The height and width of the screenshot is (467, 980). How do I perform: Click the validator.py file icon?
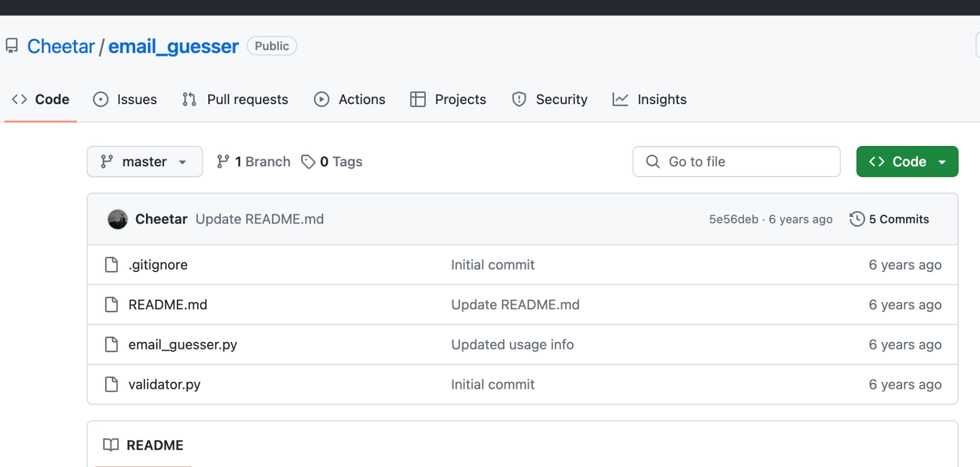click(x=111, y=384)
